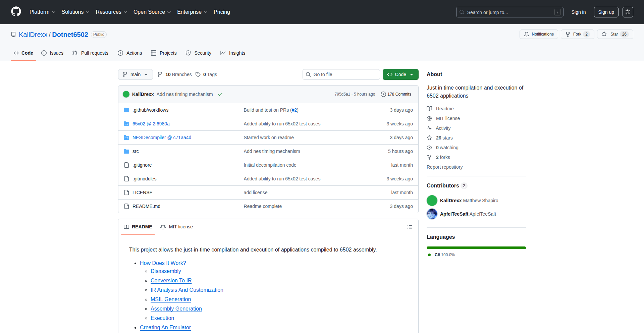
Task: Click the green commit status checkmark
Action: [220, 94]
